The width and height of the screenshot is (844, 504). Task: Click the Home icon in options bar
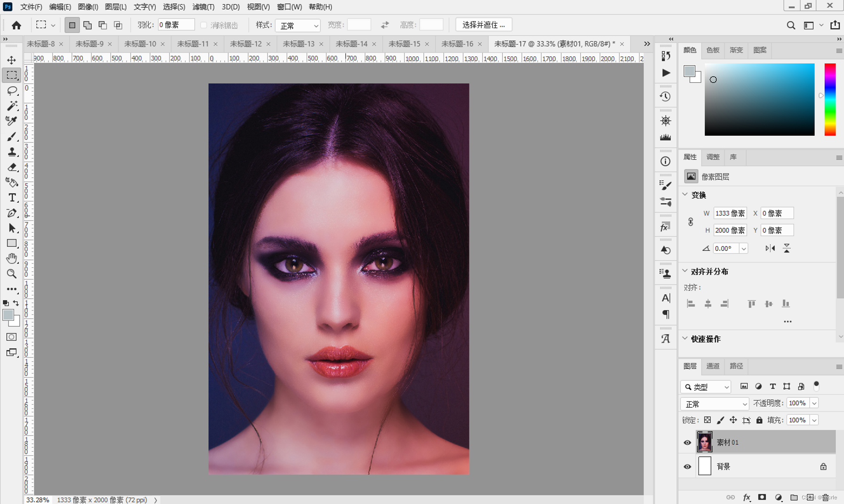pyautogui.click(x=16, y=25)
